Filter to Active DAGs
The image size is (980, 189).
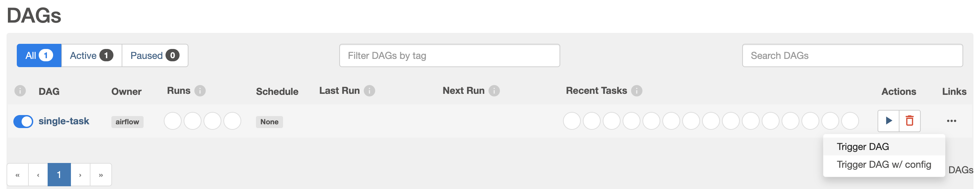[91, 55]
